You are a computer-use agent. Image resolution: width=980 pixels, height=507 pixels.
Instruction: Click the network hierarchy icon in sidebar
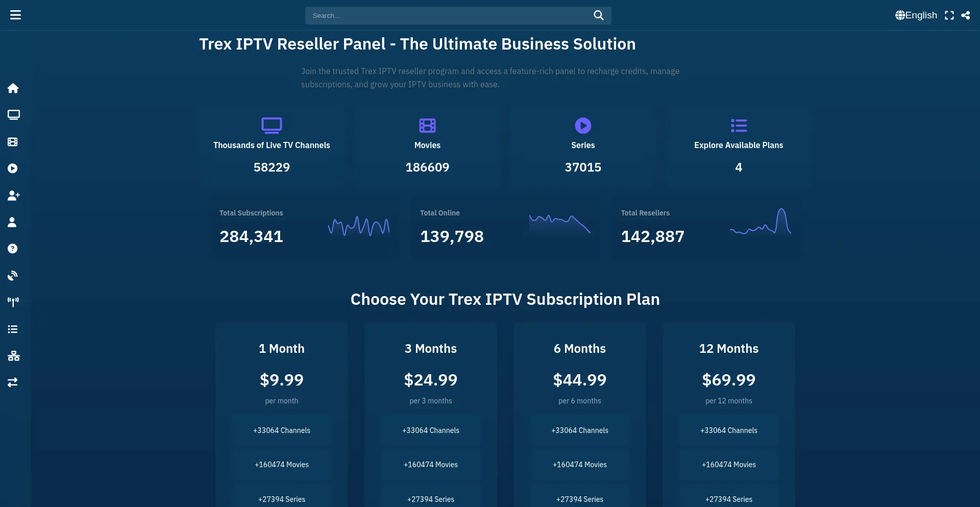(13, 356)
